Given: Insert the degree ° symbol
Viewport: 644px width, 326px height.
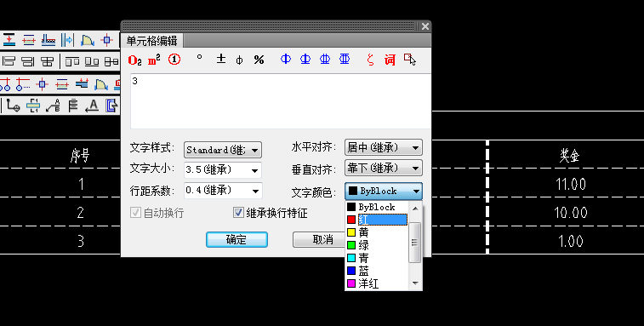Looking at the screenshot, I should tap(200, 58).
